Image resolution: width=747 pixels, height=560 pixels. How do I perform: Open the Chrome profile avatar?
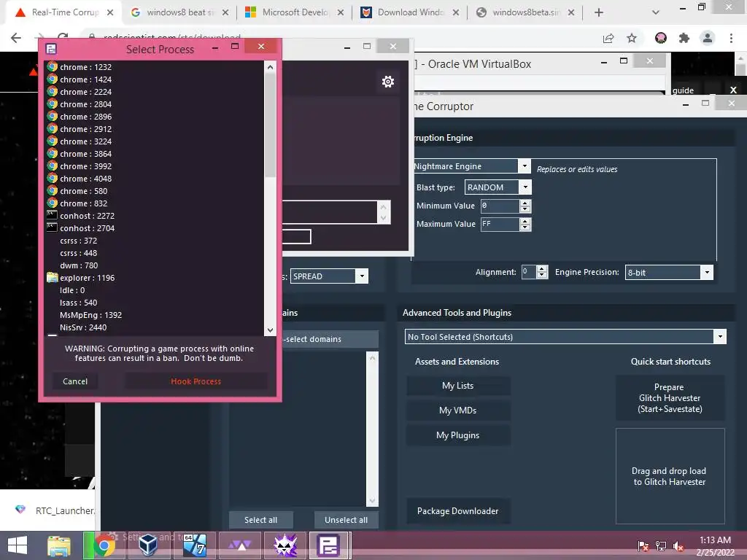pyautogui.click(x=708, y=38)
